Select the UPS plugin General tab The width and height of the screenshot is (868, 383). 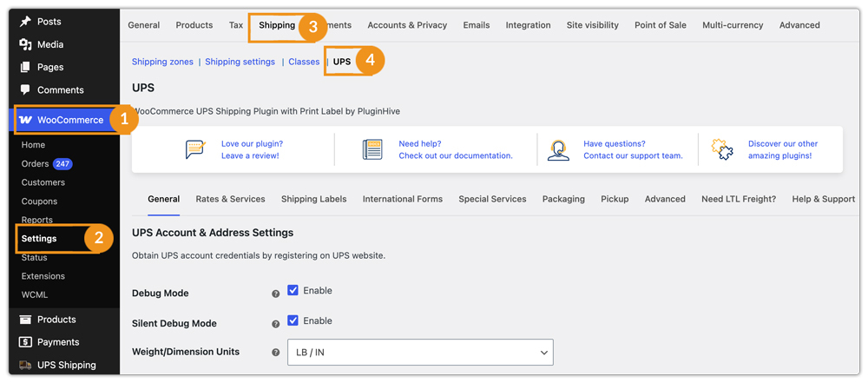(x=164, y=199)
